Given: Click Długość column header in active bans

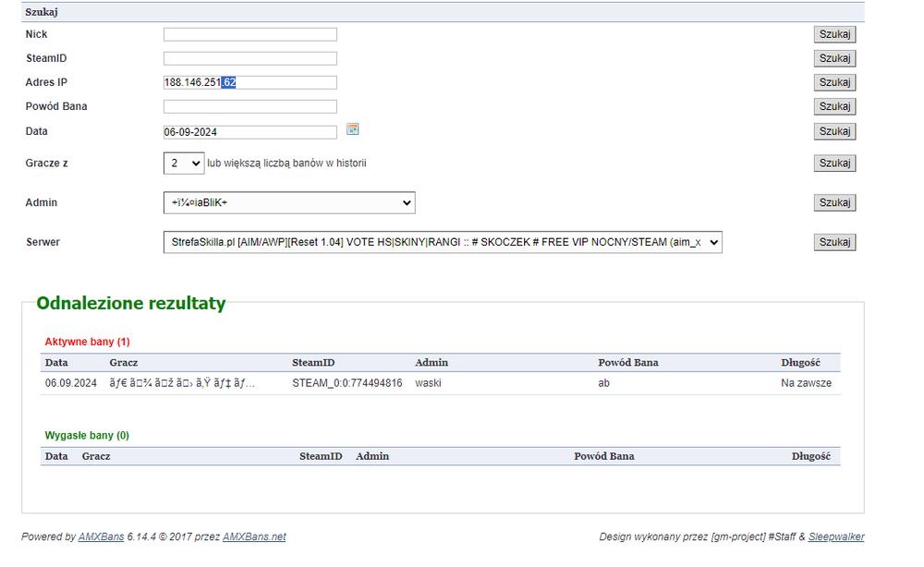Looking at the screenshot, I should point(801,363).
